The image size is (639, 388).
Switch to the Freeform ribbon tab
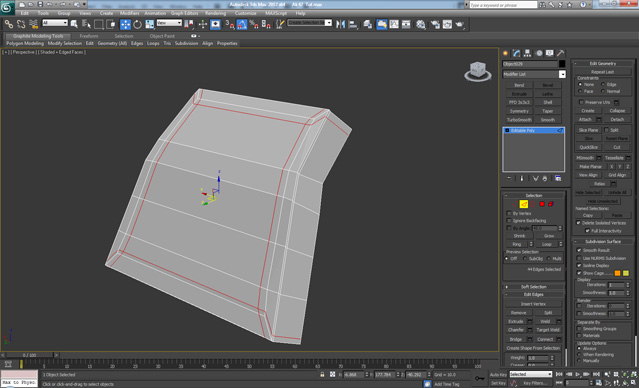pos(88,36)
